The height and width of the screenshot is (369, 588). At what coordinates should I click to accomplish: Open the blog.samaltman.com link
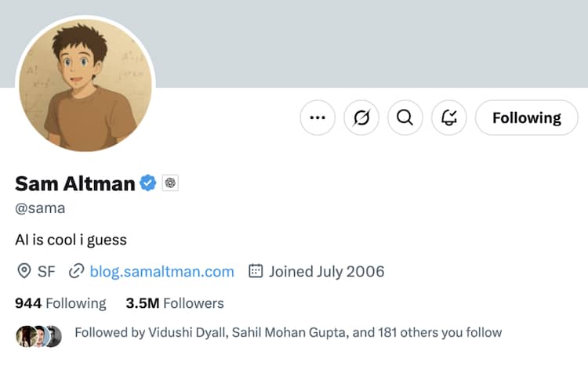pos(162,272)
